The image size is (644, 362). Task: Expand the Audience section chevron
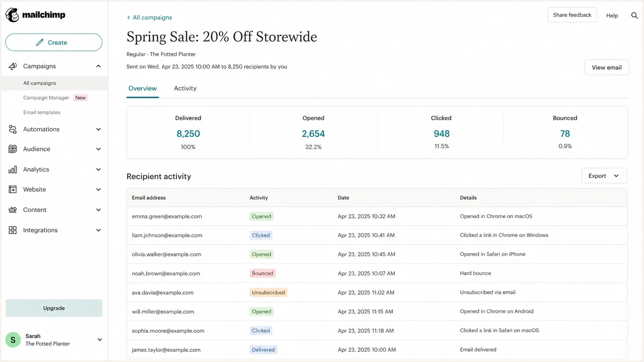point(99,149)
